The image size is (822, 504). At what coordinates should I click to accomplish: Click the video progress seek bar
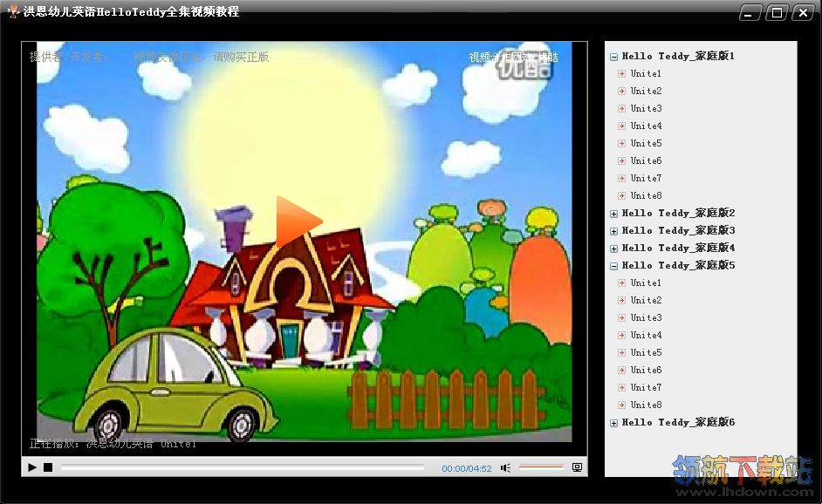click(243, 467)
